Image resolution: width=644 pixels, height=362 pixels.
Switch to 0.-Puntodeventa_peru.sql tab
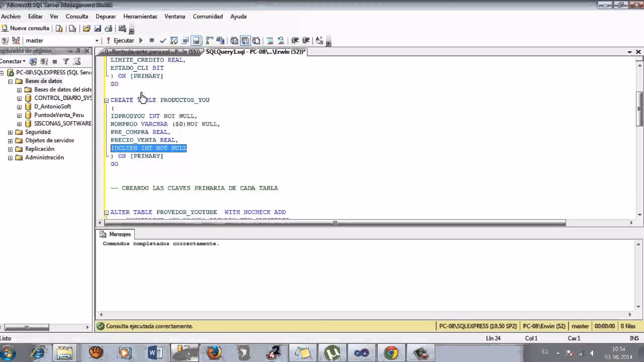point(152,52)
